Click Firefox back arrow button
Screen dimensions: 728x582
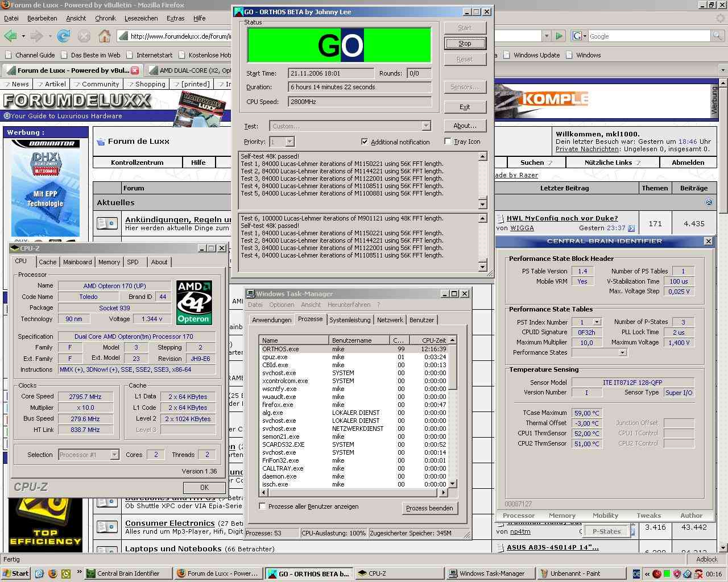pyautogui.click(x=10, y=36)
